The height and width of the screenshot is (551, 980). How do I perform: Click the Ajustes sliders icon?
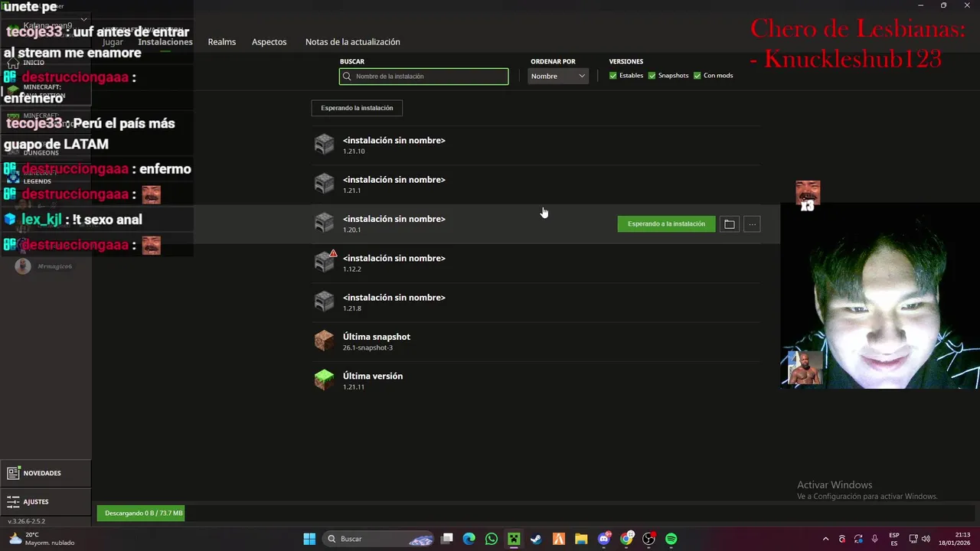click(13, 502)
